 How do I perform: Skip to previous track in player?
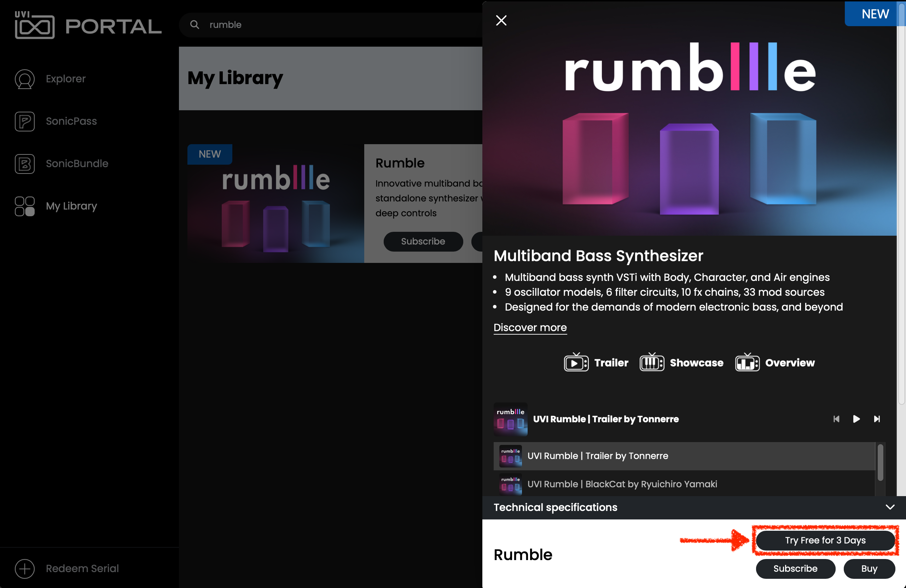(x=836, y=419)
